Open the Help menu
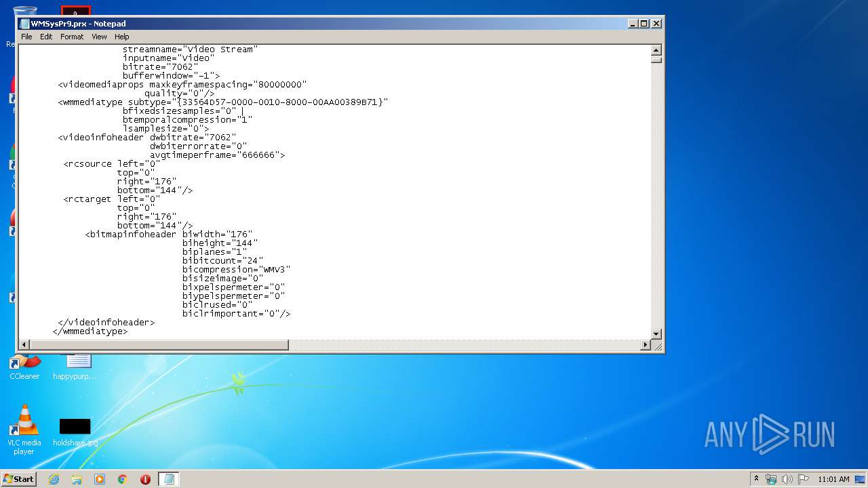Image resolution: width=868 pixels, height=488 pixels. (122, 37)
